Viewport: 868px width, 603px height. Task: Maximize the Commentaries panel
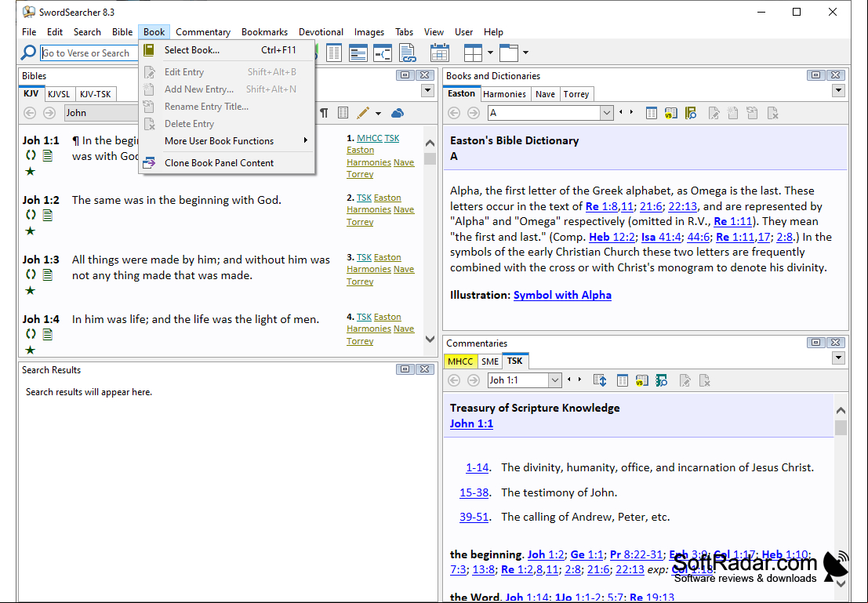815,343
